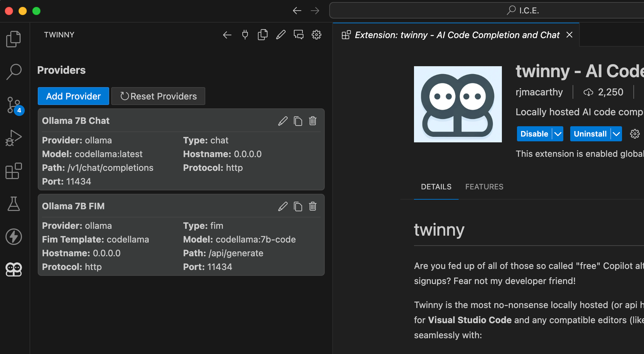Click the Ollama 7B Chat title
The width and height of the screenshot is (644, 354).
click(x=76, y=121)
